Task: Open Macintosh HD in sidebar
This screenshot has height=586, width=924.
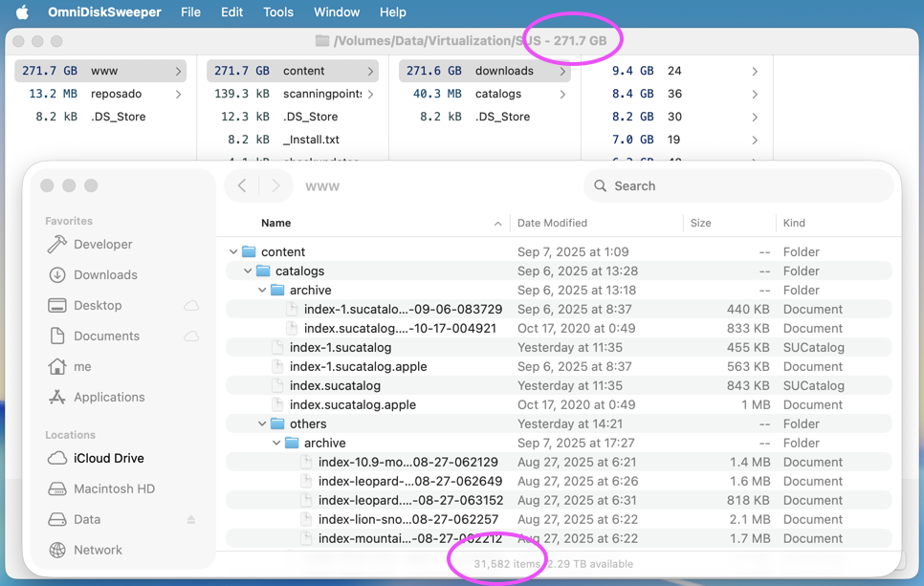Action: click(x=114, y=489)
